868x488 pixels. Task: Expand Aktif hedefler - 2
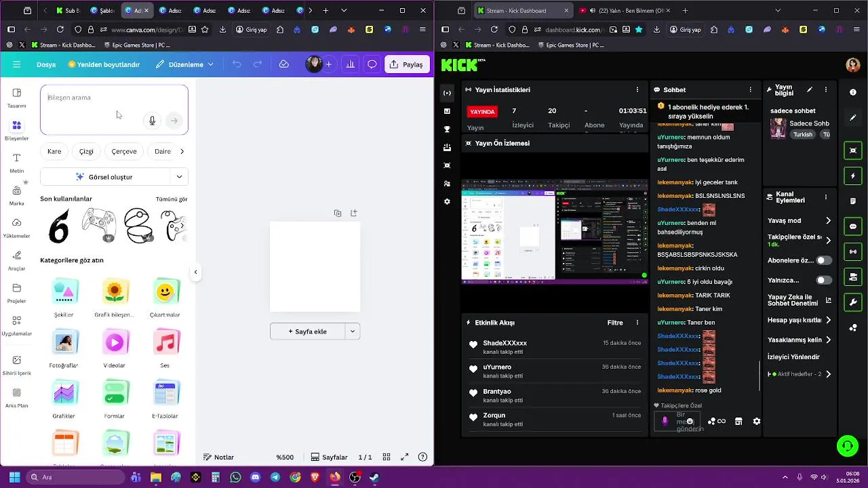(828, 374)
